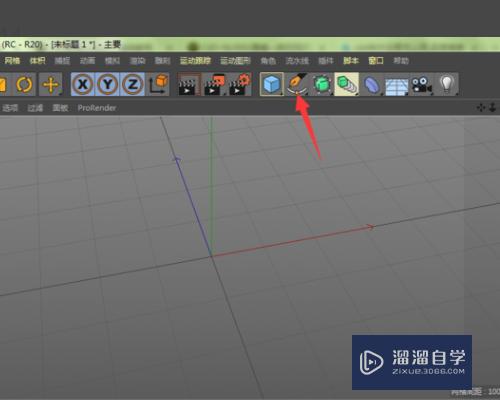Image resolution: width=500 pixels, height=400 pixels.
Task: Open the blue Bend deformer icon
Action: click(372, 84)
